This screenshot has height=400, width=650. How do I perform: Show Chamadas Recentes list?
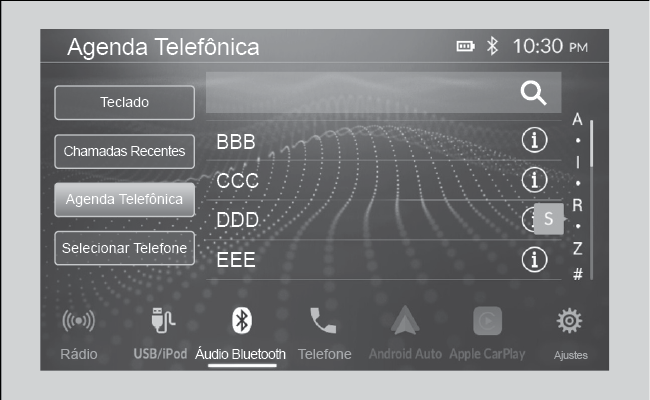(x=124, y=151)
